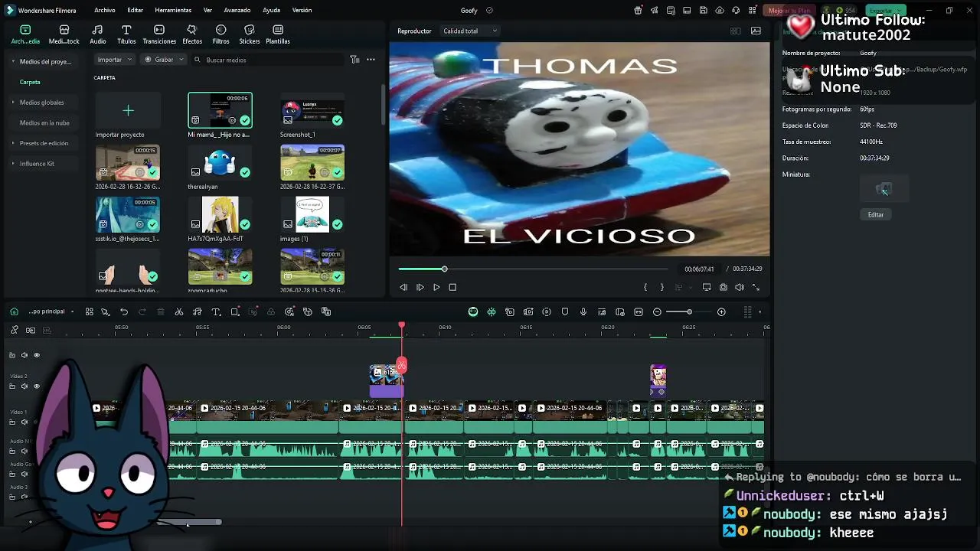
Task: Open the Archivo menu in the menu bar
Action: (105, 11)
